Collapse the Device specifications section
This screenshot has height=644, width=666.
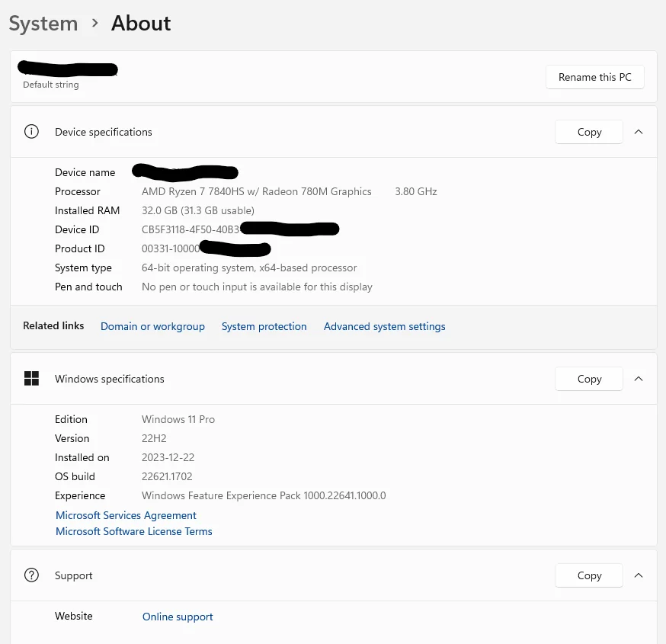[639, 132]
